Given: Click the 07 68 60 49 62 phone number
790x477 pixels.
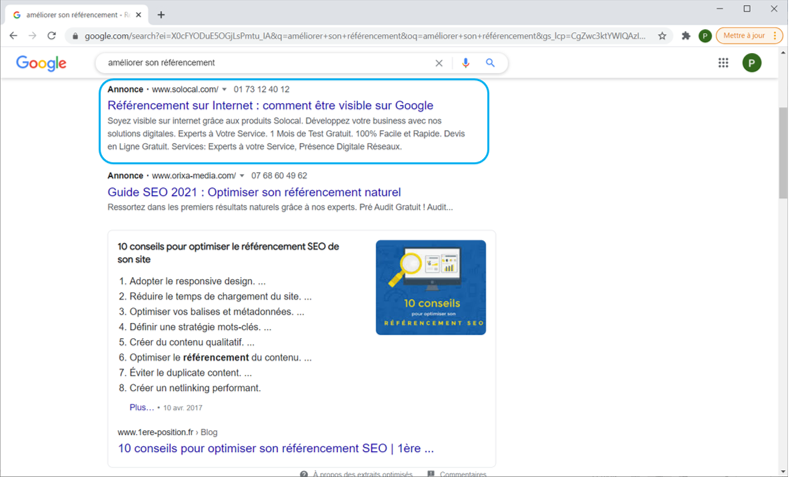Looking at the screenshot, I should [x=279, y=176].
